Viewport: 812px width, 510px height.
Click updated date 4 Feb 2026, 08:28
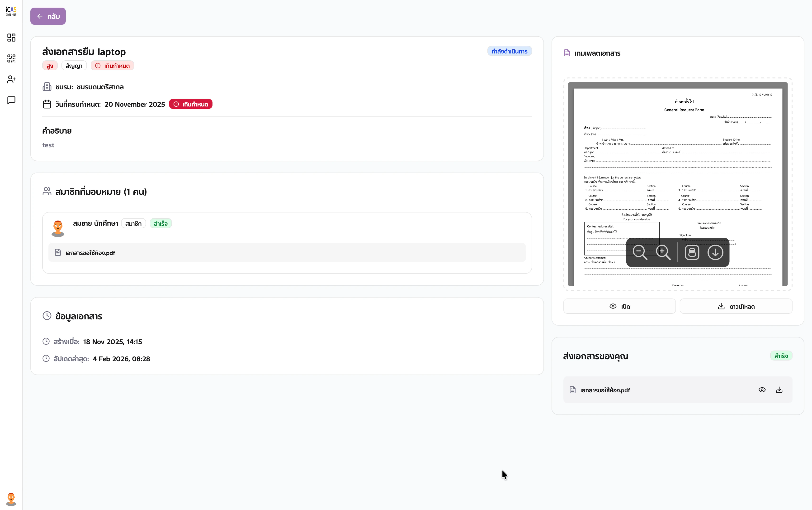pos(121,359)
